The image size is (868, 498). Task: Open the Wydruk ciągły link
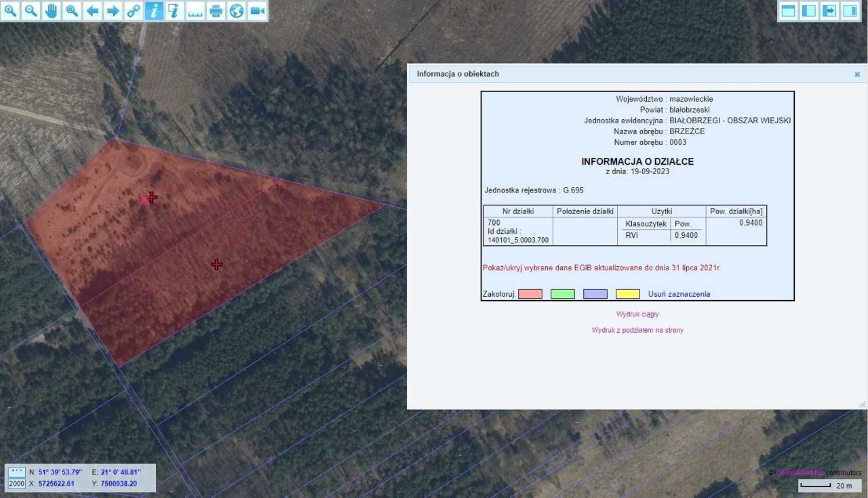tap(637, 314)
